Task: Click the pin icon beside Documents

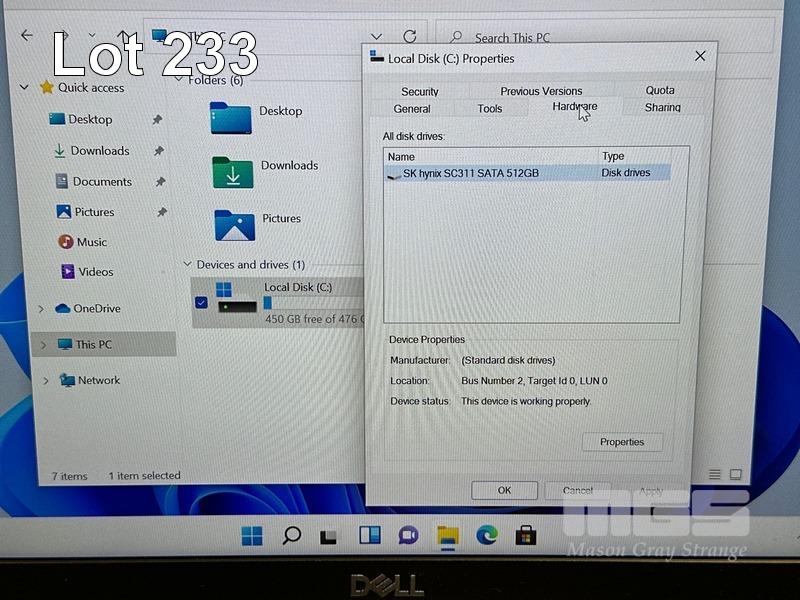Action: pos(161,181)
